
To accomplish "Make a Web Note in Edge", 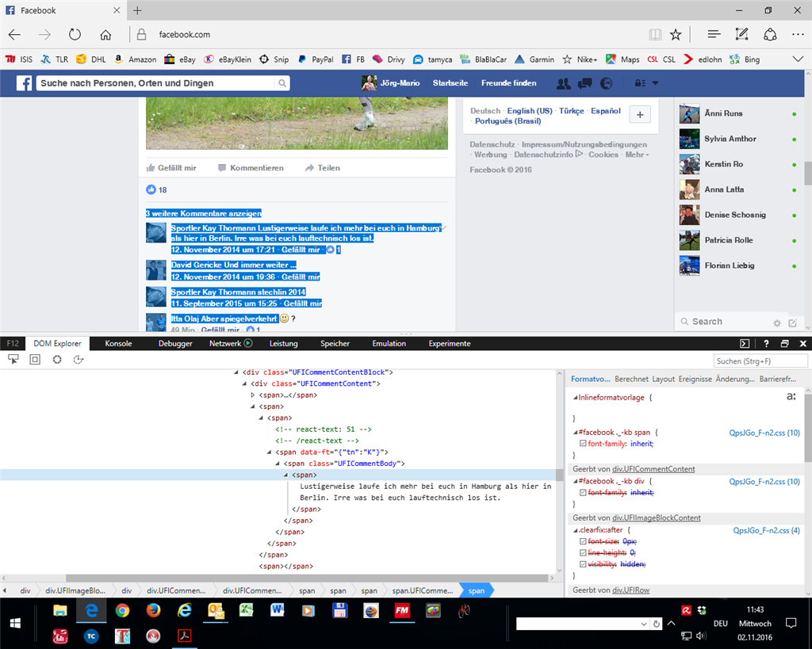I will [742, 35].
